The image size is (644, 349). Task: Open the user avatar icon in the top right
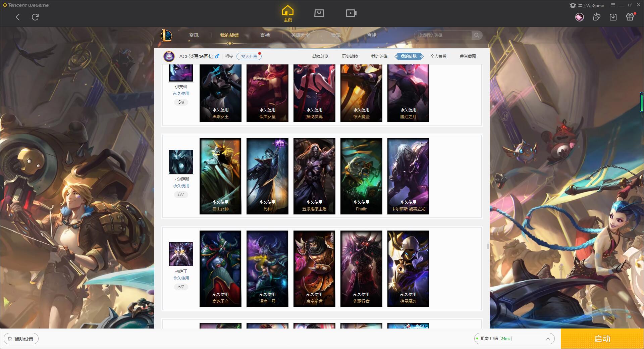(579, 17)
